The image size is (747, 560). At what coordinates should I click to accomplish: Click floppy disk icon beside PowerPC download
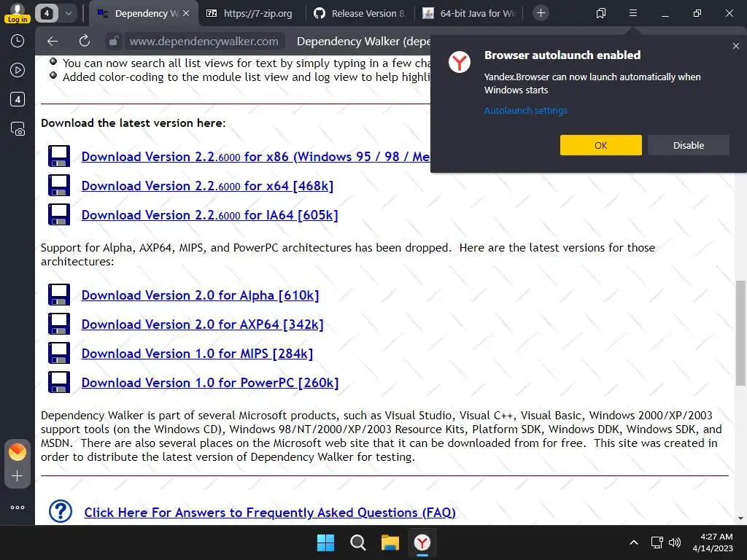tap(59, 382)
